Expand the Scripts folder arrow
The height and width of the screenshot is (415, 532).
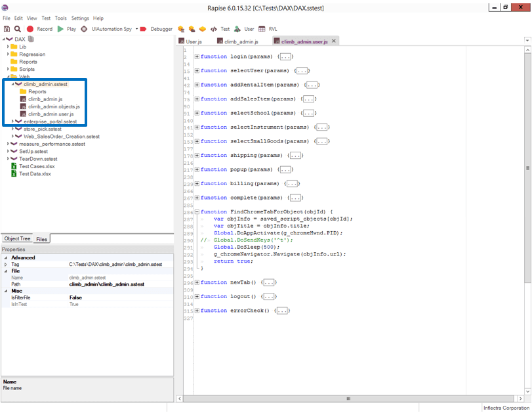8,69
